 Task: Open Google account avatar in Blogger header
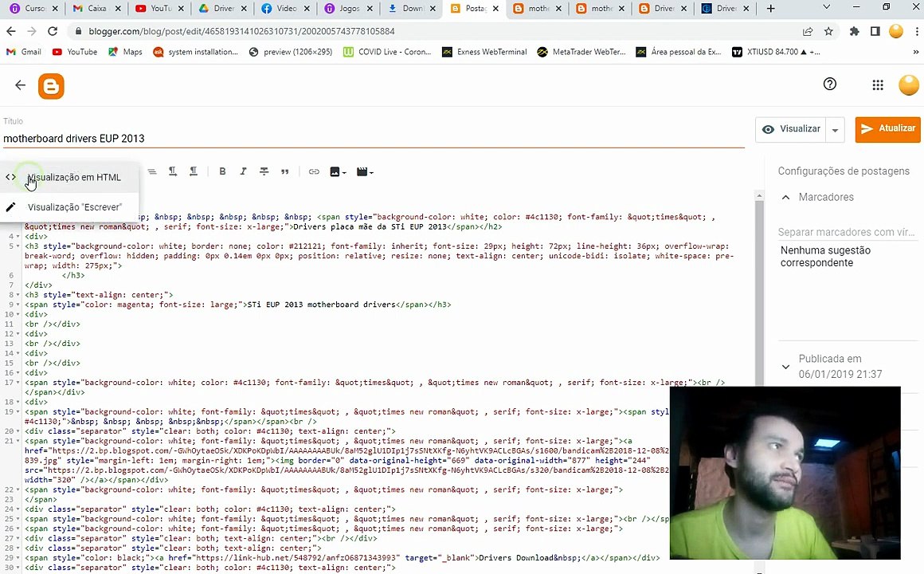click(909, 85)
